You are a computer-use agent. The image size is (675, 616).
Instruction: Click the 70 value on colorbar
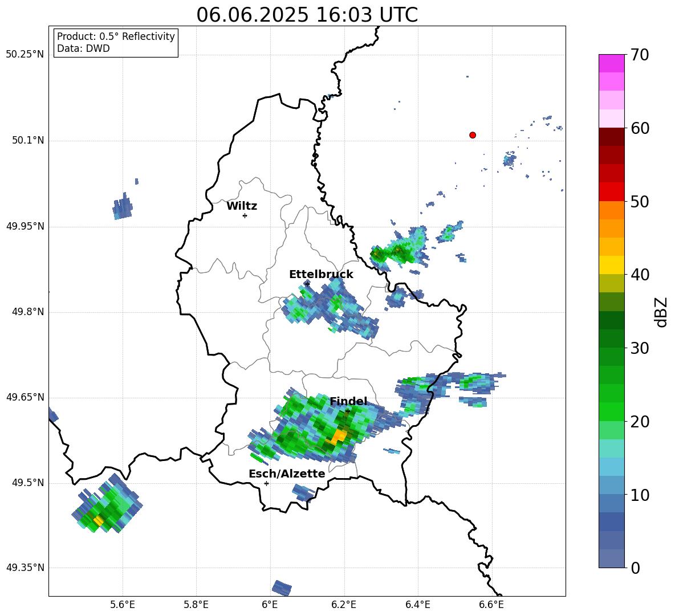(x=640, y=55)
